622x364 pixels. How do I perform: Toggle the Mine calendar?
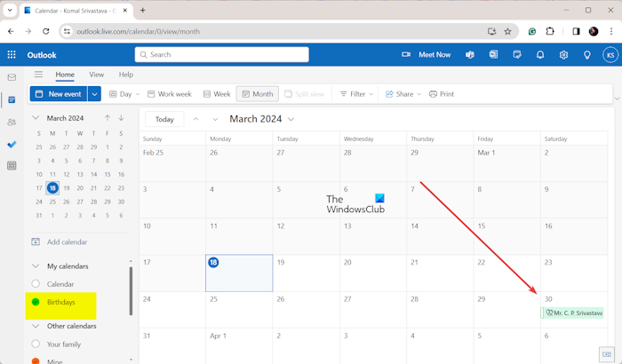[x=36, y=361]
